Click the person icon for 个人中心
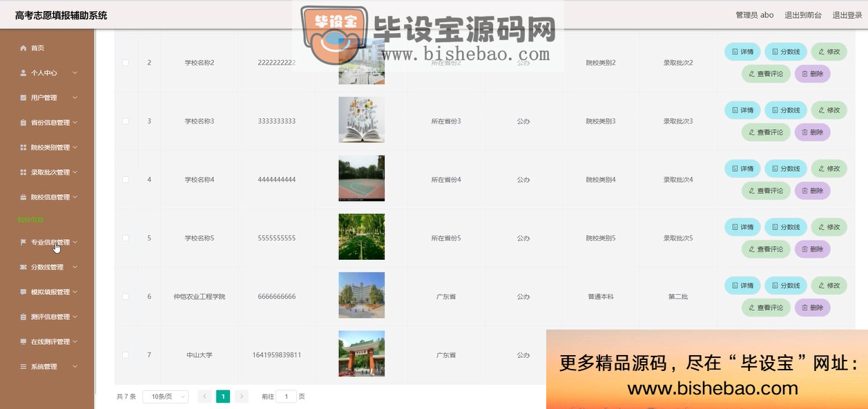The height and width of the screenshot is (409, 868). tap(23, 73)
